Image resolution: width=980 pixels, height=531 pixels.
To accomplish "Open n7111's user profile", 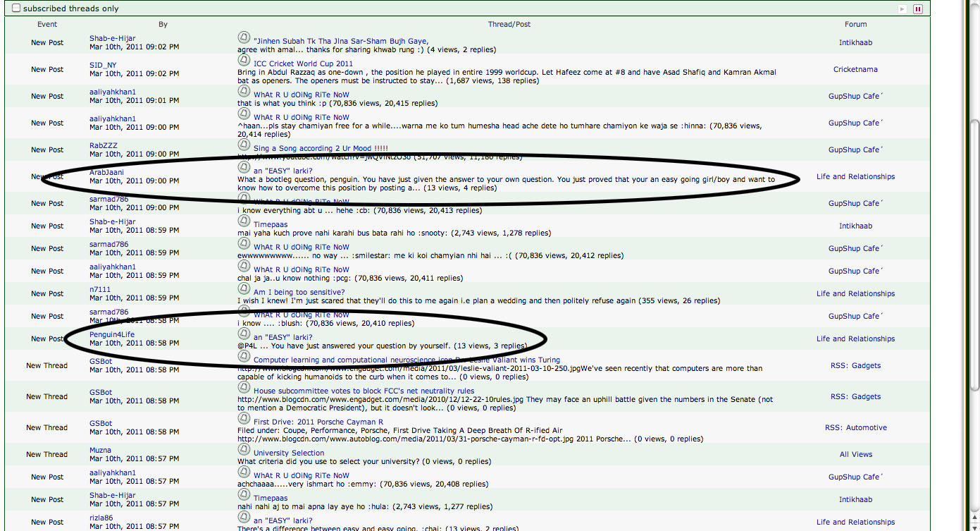I will [x=100, y=289].
